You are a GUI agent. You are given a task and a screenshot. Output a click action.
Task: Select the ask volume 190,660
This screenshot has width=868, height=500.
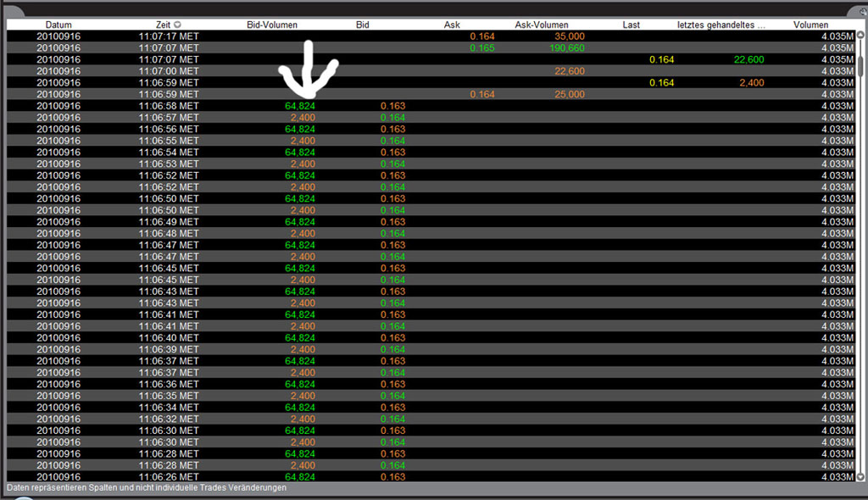coord(567,48)
